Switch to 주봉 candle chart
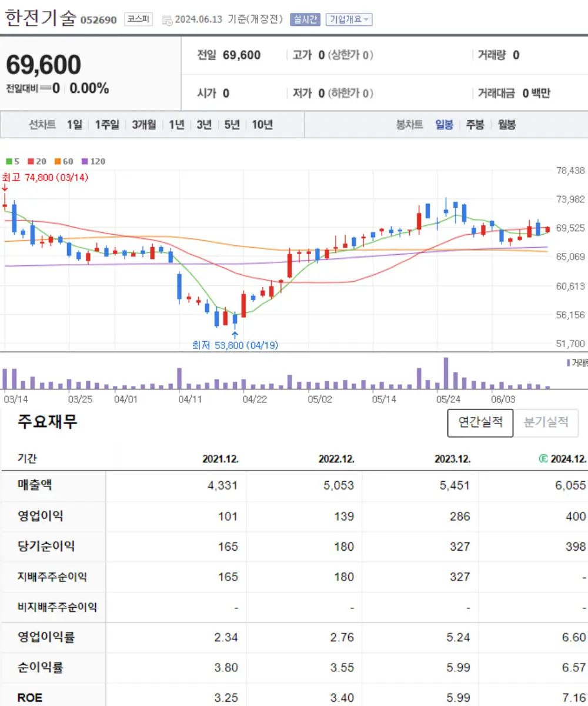The height and width of the screenshot is (706, 588). 475,125
